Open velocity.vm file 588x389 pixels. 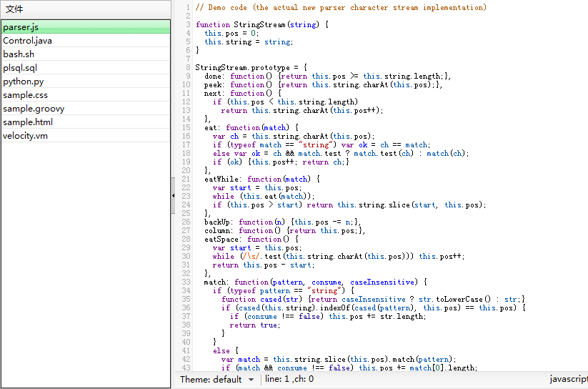[26, 136]
